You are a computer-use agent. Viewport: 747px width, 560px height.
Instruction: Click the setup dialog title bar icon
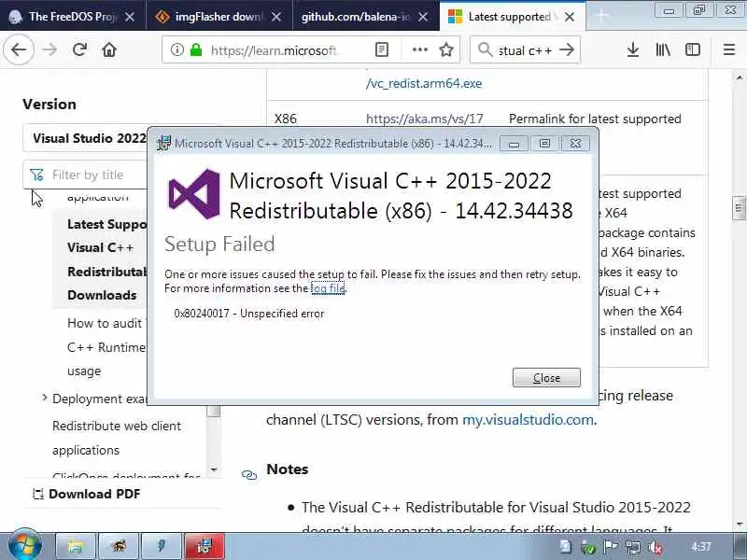coord(163,143)
